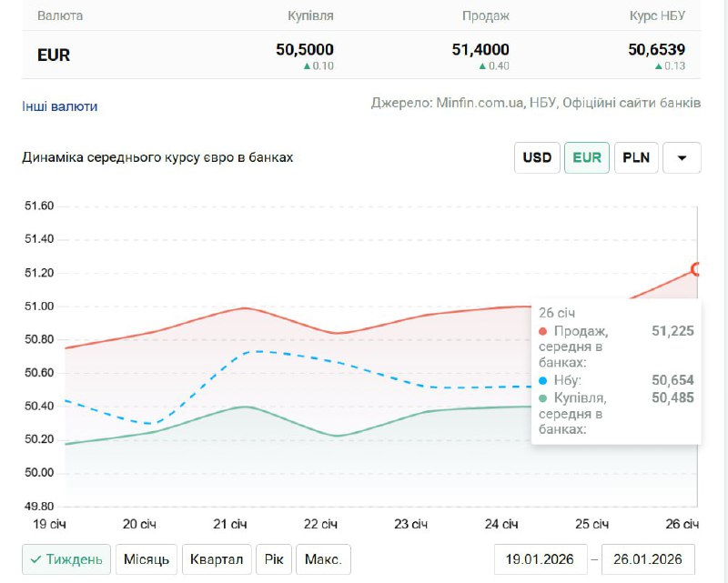Click the green arrow under Купівля rate
Image resolution: width=728 pixels, height=583 pixels.
(x=308, y=66)
